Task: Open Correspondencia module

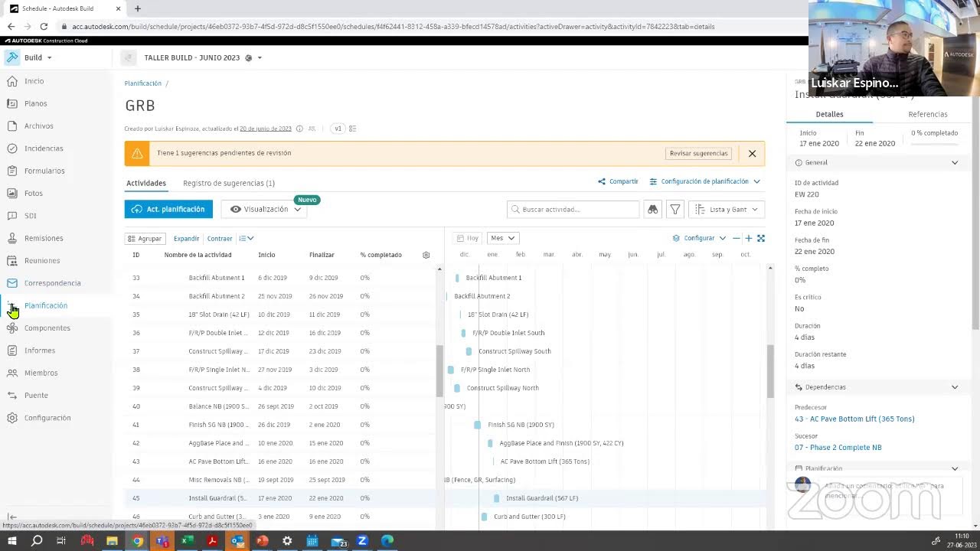Action: coord(52,283)
